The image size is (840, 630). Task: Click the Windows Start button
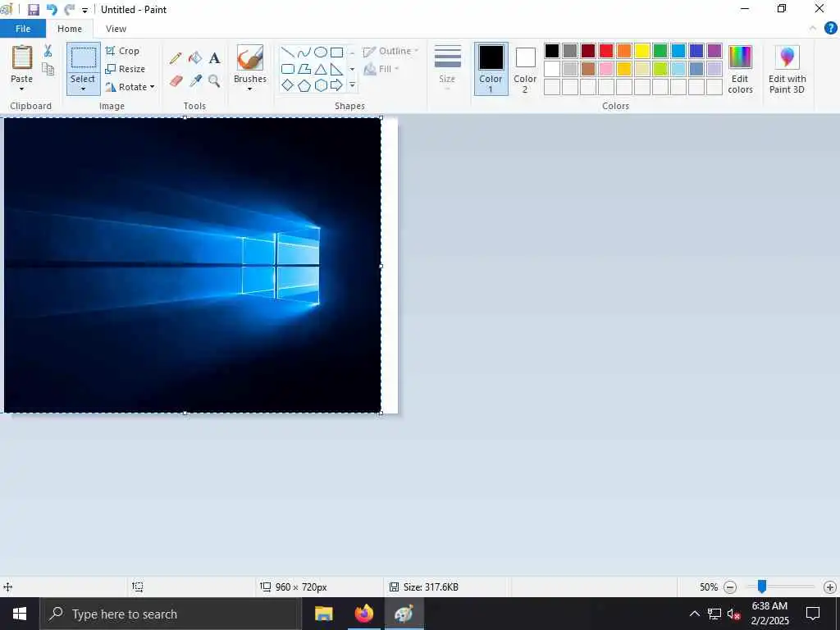tap(20, 614)
